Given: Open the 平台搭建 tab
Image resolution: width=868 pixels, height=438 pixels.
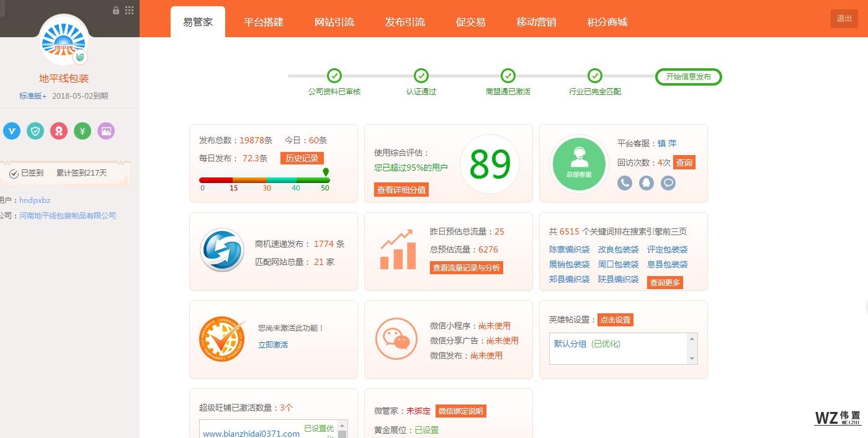Looking at the screenshot, I should 264,22.
